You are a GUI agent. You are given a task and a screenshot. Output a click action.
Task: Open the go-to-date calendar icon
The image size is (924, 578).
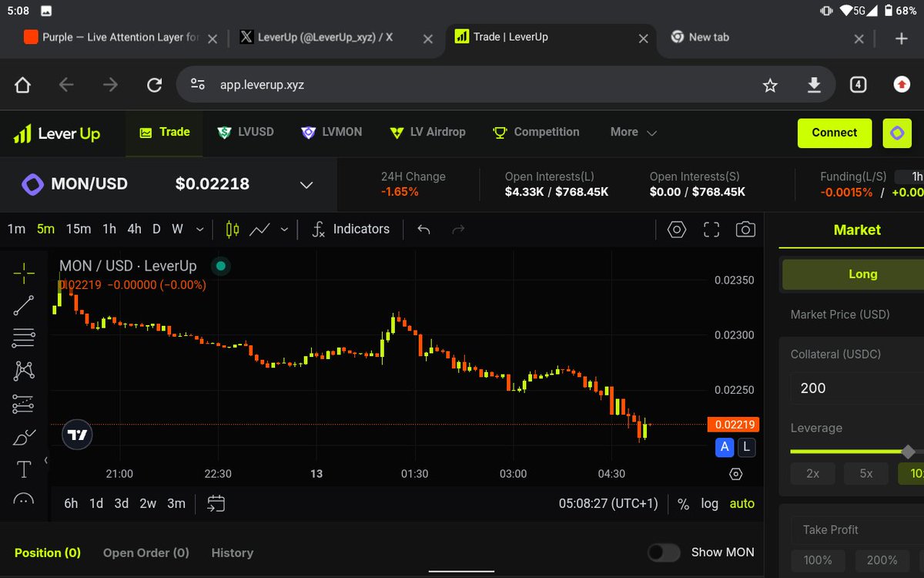216,503
